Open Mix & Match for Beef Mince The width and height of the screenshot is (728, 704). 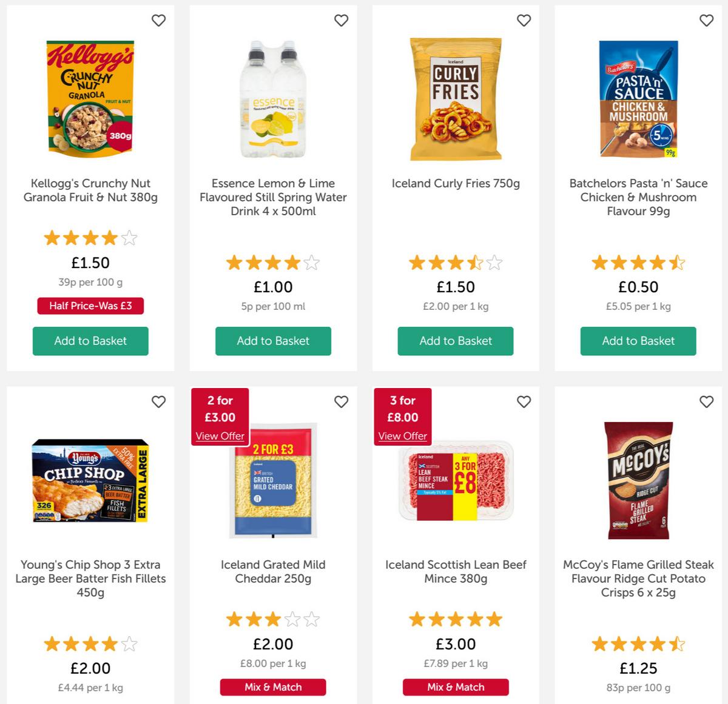(x=456, y=687)
